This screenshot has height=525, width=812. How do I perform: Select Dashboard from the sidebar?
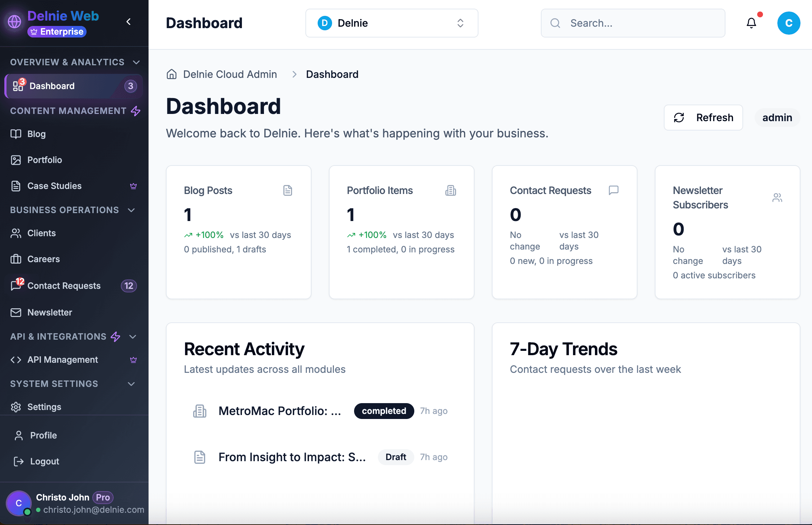pos(52,86)
